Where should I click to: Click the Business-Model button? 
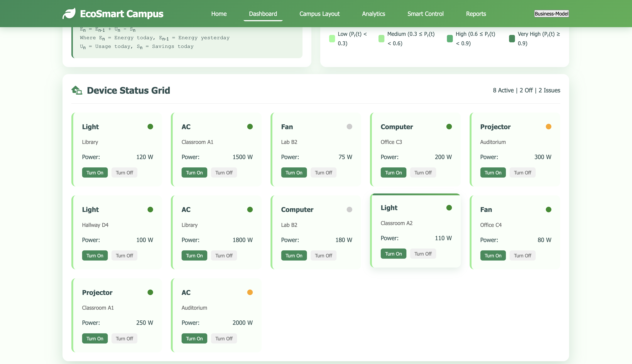(551, 14)
